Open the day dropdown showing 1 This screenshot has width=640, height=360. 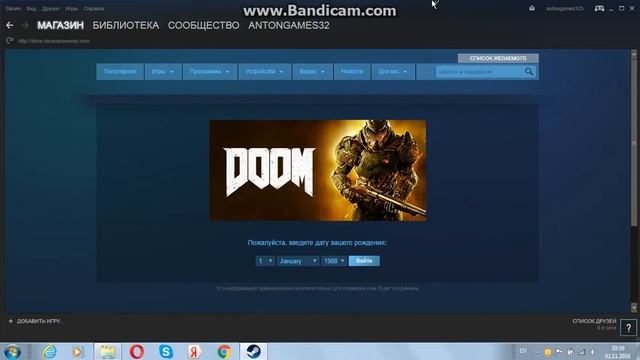click(265, 261)
